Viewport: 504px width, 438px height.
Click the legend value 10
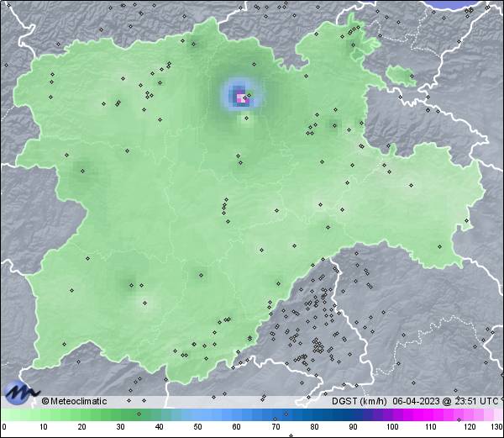(x=44, y=427)
